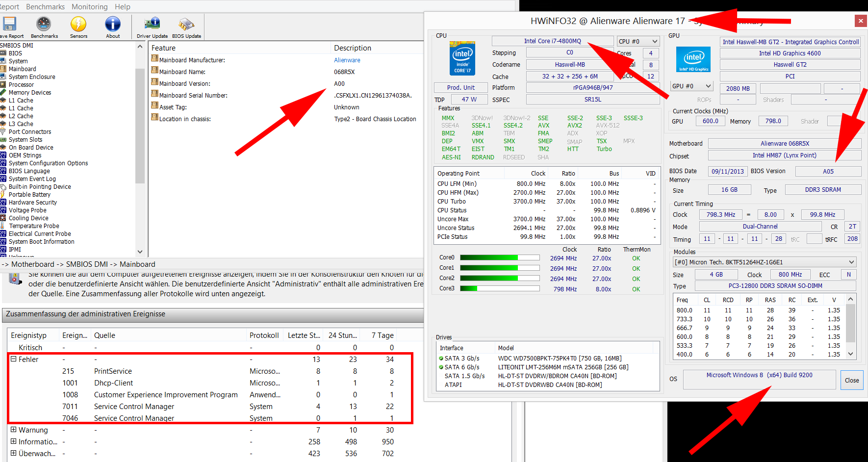The height and width of the screenshot is (462, 868).
Task: Select the Mainboard Serial Number row
Action: coord(286,96)
